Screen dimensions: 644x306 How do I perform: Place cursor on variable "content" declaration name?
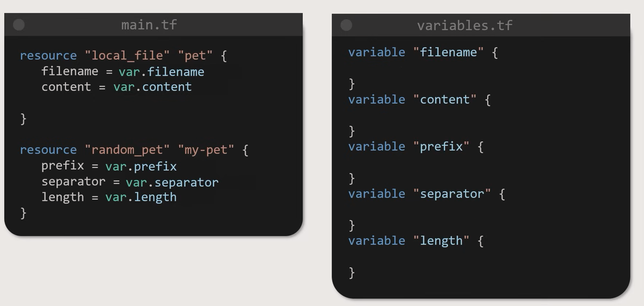445,100
